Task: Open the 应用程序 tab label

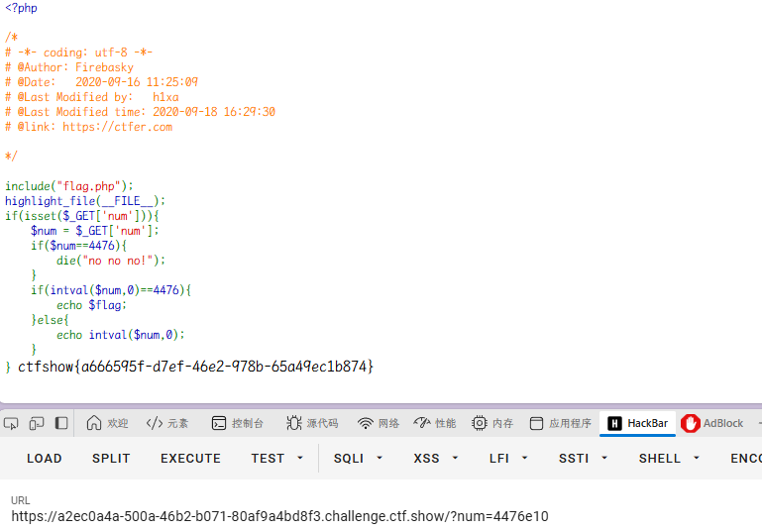Action: (570, 424)
